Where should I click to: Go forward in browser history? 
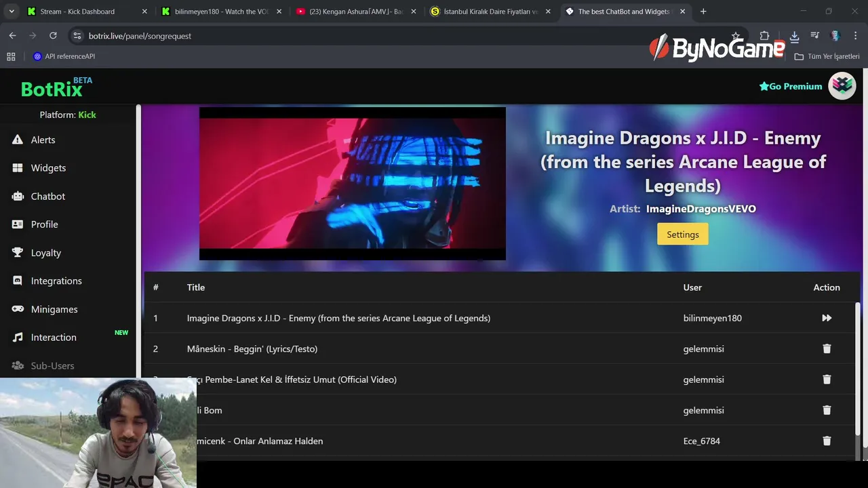pyautogui.click(x=33, y=36)
